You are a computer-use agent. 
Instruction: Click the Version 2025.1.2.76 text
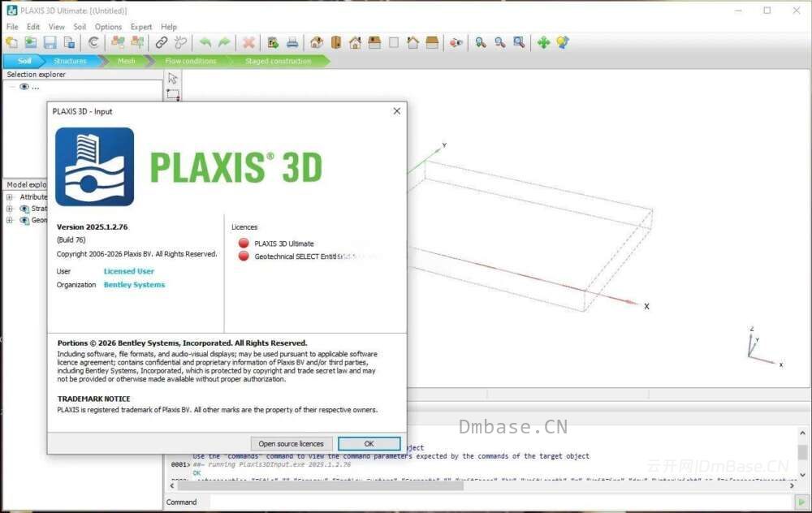(x=93, y=226)
